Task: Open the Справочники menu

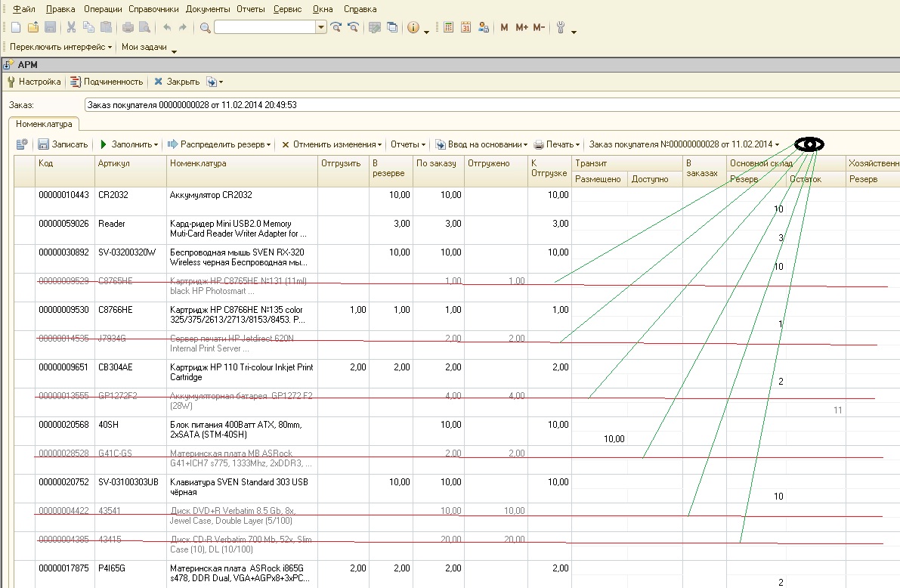Action: pyautogui.click(x=153, y=9)
